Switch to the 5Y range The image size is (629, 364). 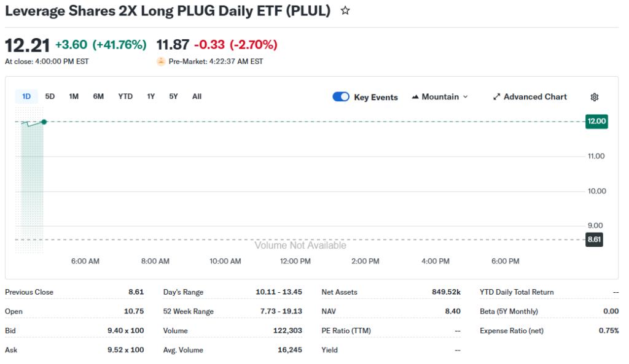coord(173,96)
